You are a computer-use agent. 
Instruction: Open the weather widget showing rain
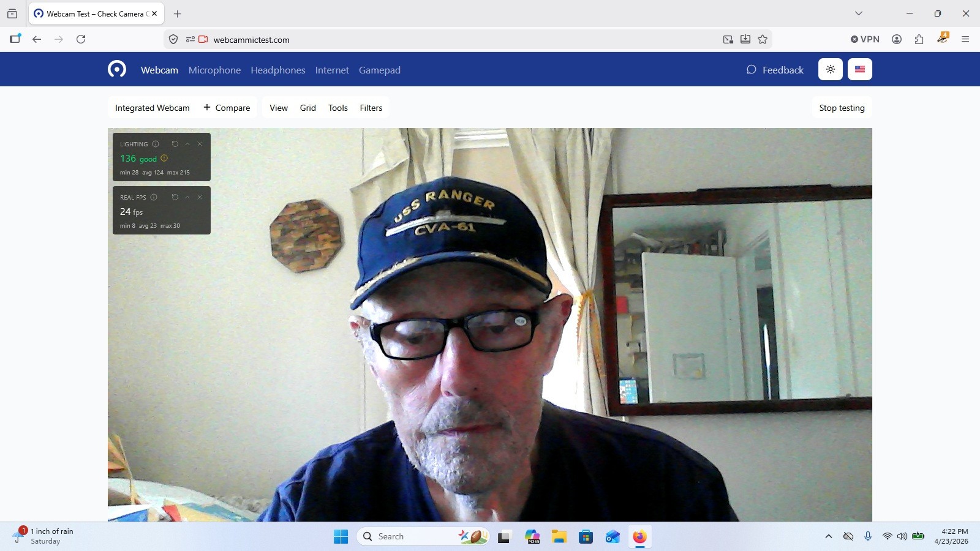[x=44, y=536]
